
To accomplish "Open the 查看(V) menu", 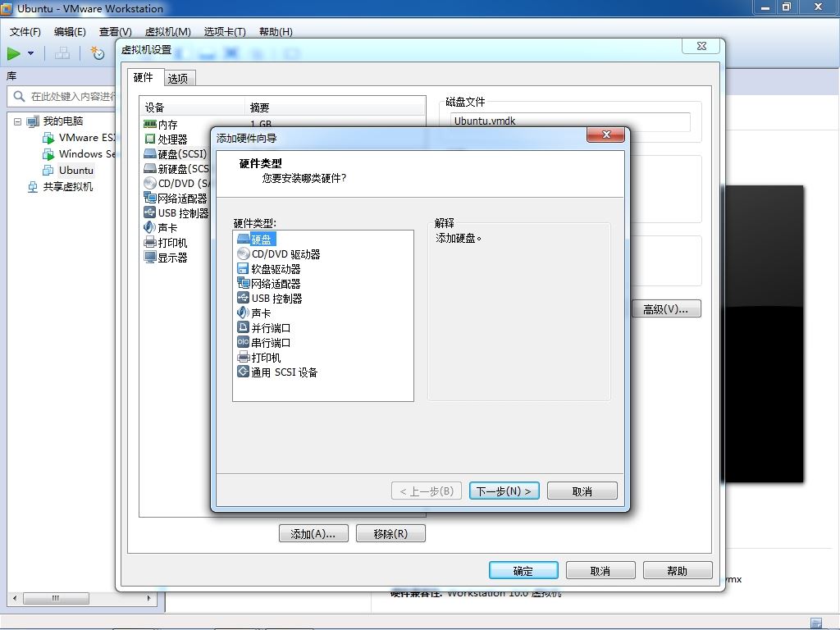I will [115, 32].
